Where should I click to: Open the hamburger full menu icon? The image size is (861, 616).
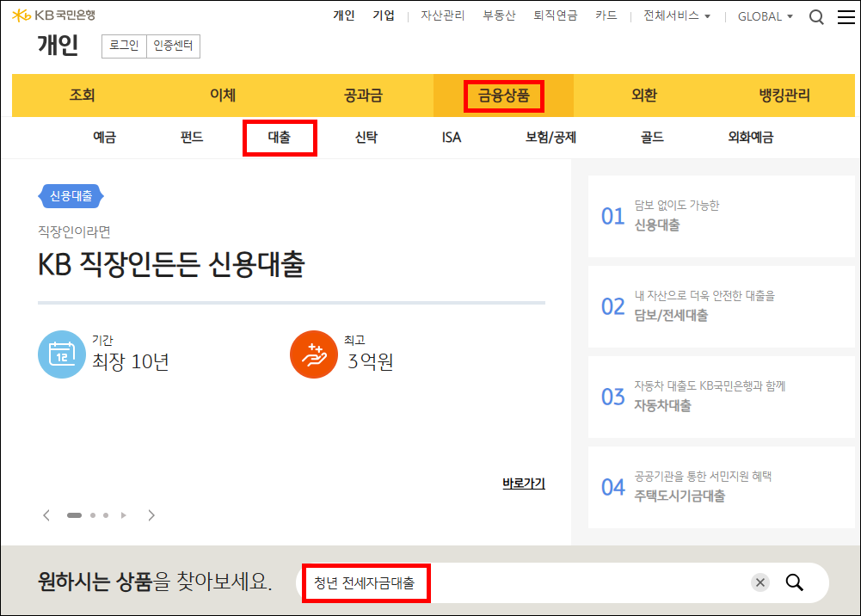point(846,17)
